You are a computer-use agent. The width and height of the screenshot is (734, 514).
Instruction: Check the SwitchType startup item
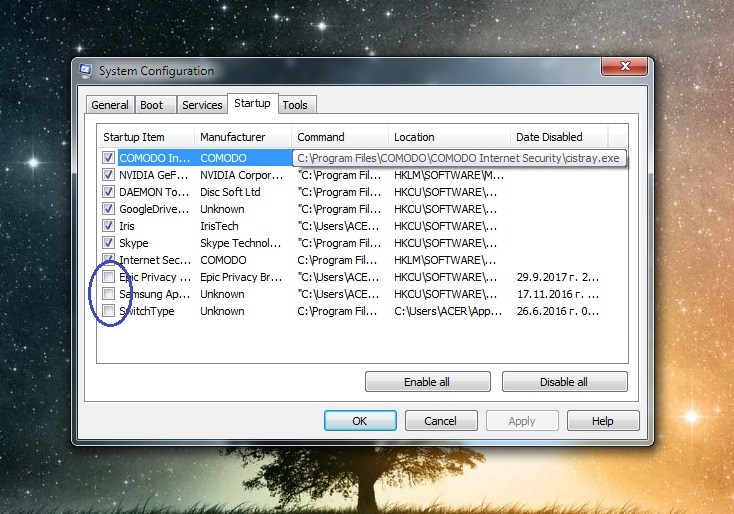click(x=109, y=310)
